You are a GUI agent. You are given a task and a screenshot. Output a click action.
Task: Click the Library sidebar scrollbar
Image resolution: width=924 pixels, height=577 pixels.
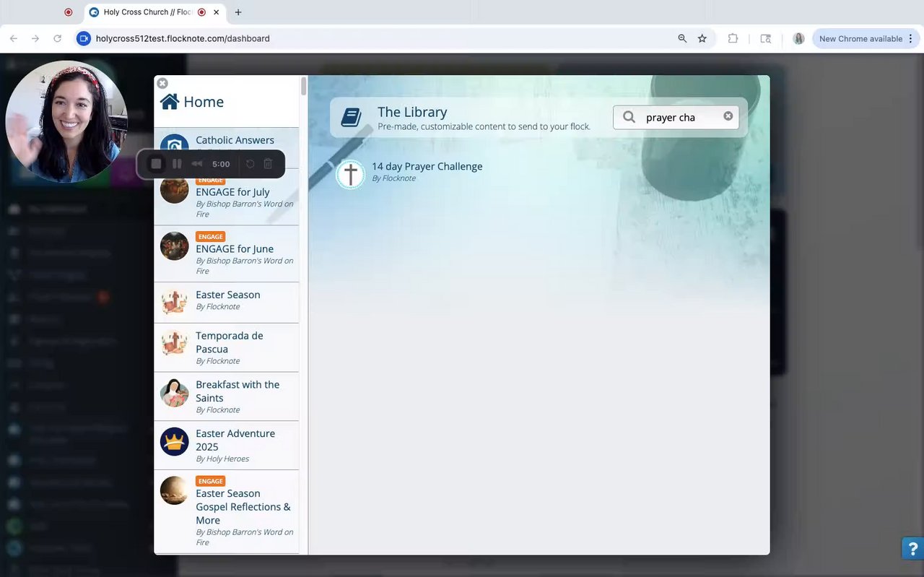[x=304, y=87]
